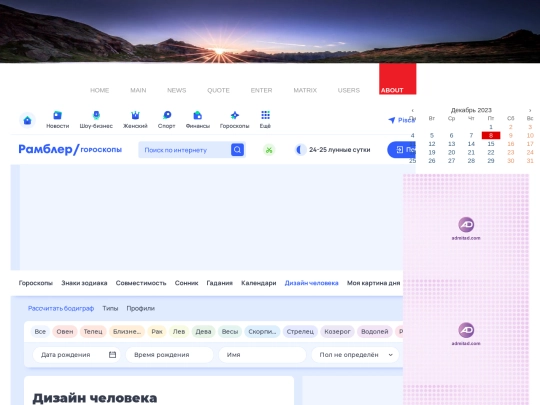The width and height of the screenshot is (540, 405).
Task: Select the Стрелец zodiac chip
Action: point(300,332)
